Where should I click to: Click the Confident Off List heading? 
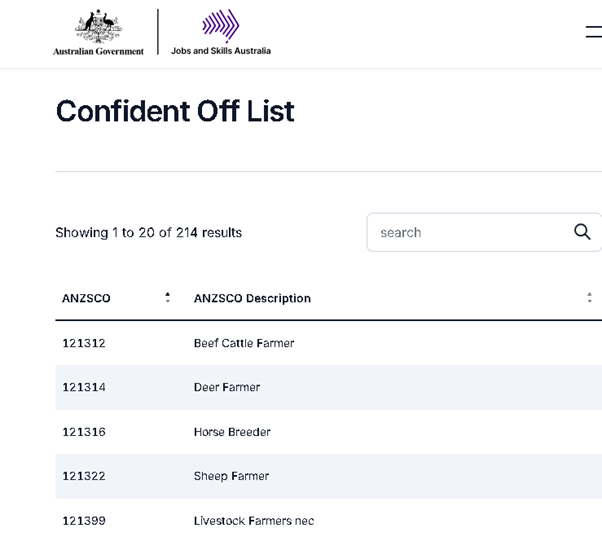pyautogui.click(x=175, y=111)
